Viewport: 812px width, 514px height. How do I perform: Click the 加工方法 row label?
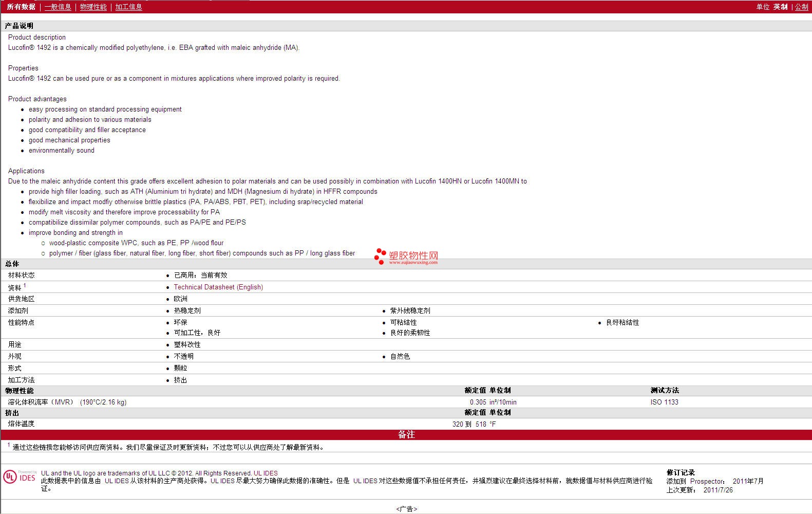22,380
